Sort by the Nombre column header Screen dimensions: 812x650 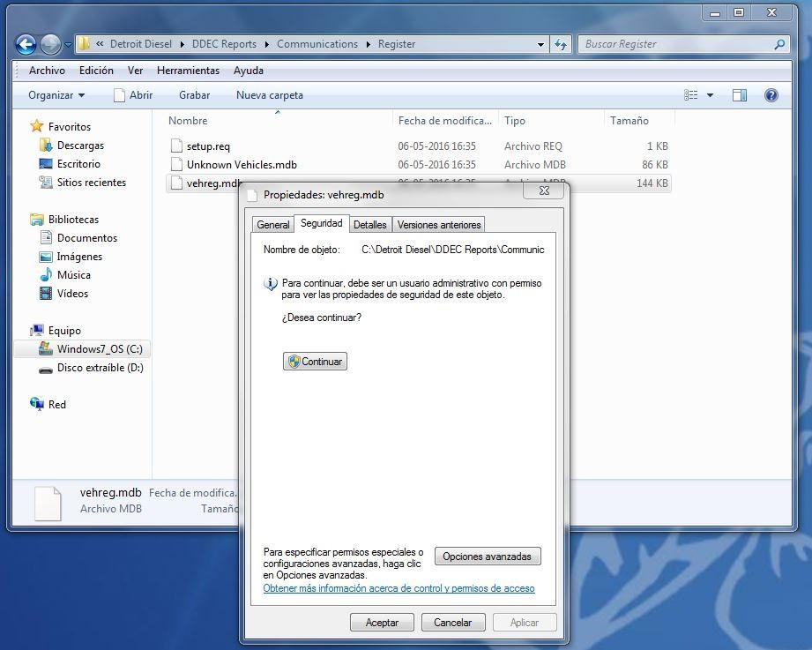coord(278,121)
